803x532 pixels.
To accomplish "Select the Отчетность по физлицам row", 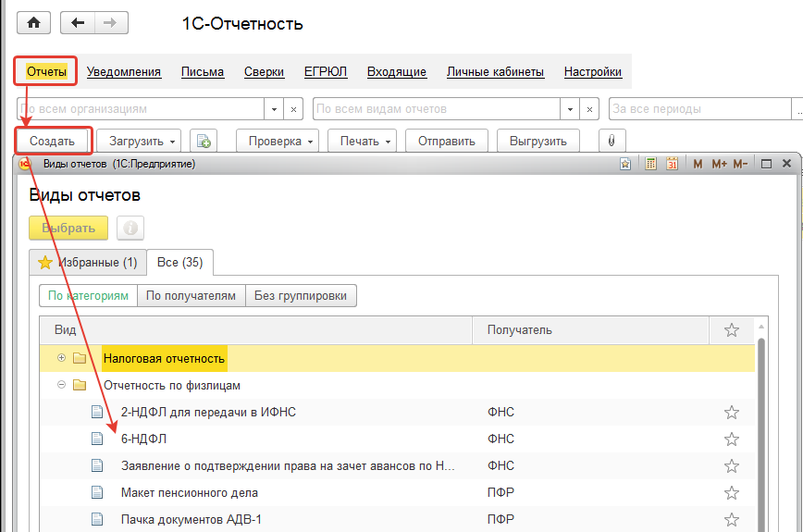I will point(397,385).
